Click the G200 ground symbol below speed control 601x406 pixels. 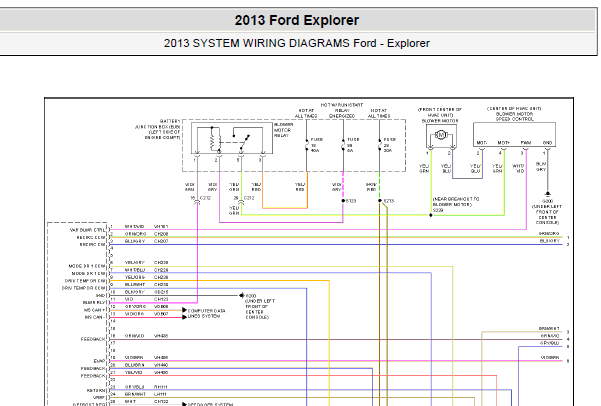[x=548, y=194]
